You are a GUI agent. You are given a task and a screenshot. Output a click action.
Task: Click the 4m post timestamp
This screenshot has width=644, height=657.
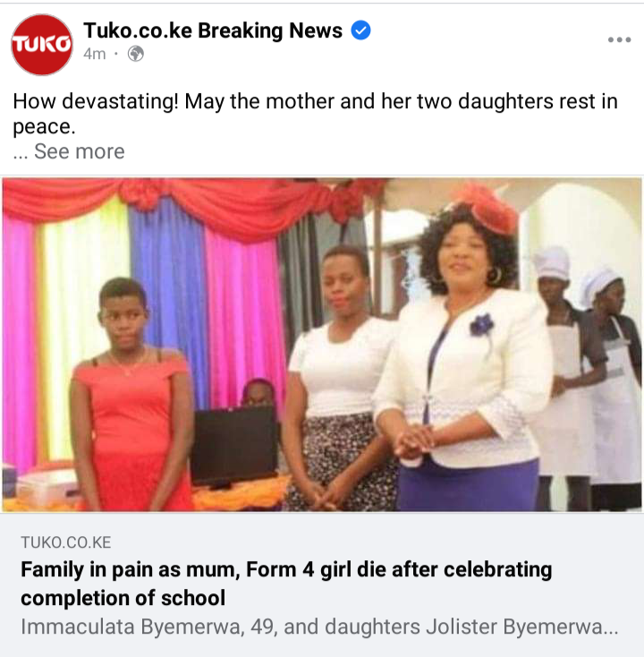pyautogui.click(x=94, y=54)
